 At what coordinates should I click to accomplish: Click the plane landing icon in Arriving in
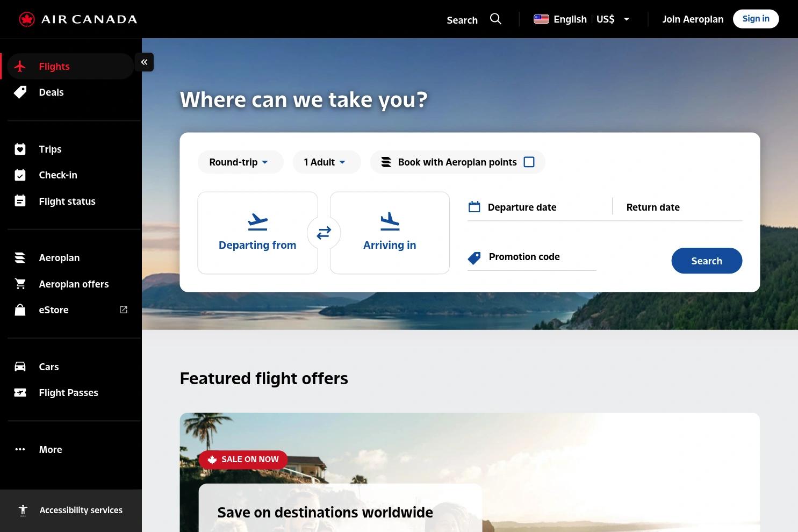[390, 221]
